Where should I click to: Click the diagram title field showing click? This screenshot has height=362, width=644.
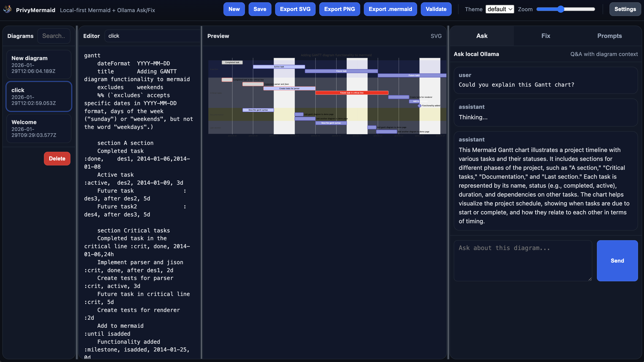pos(152,36)
